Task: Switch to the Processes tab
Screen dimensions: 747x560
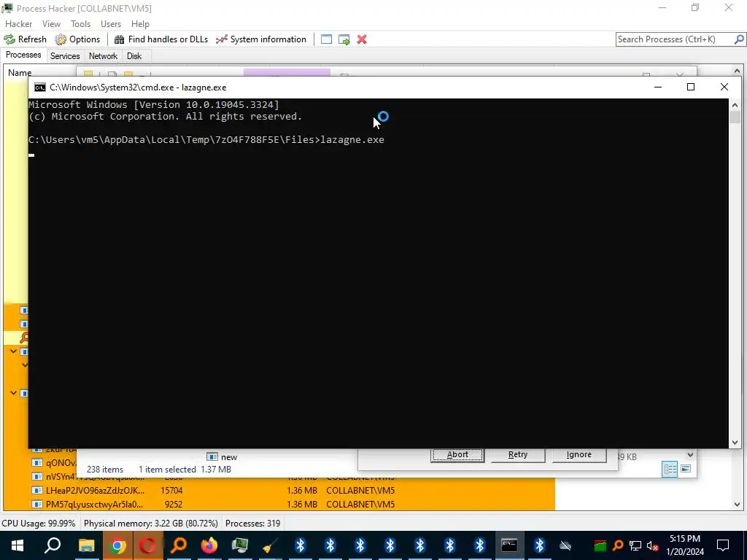Action: (23, 55)
